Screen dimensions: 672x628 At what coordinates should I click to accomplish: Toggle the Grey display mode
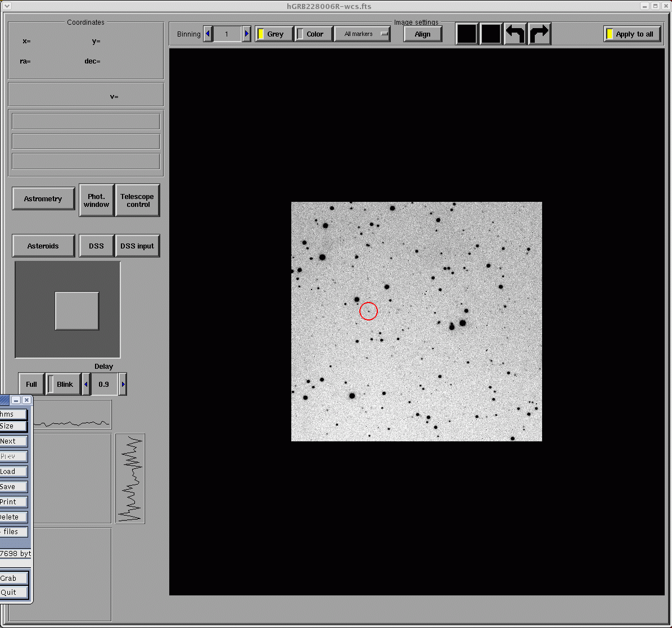point(274,34)
